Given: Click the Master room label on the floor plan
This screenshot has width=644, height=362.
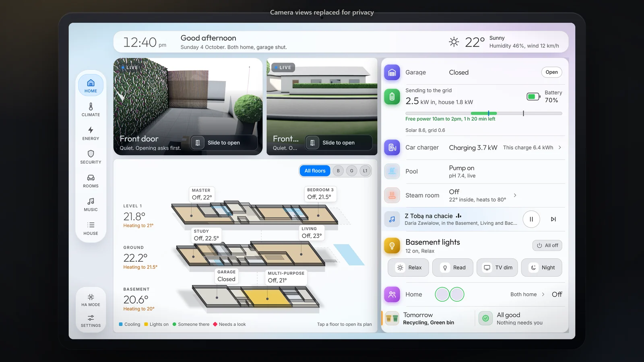Looking at the screenshot, I should pos(202,194).
